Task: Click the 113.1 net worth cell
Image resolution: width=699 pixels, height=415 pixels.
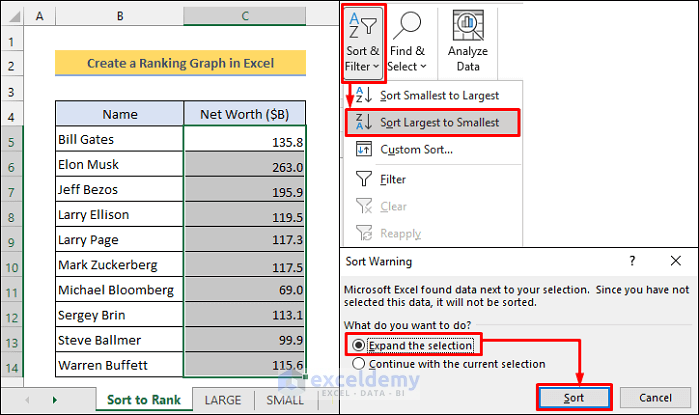Action: pos(245,315)
